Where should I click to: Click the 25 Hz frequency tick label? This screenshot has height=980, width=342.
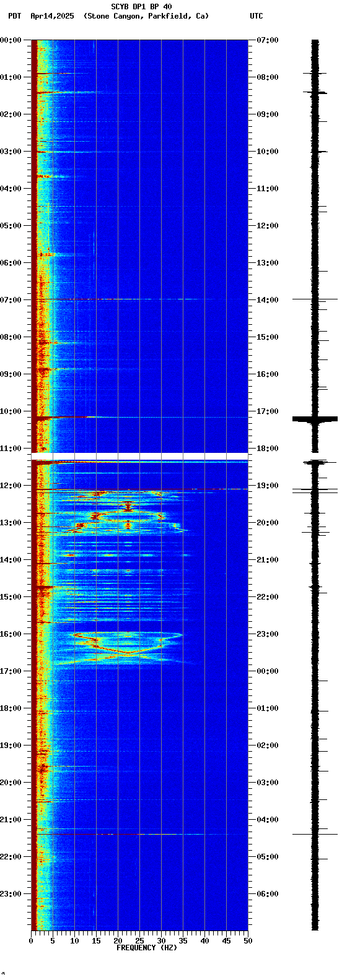click(x=139, y=941)
